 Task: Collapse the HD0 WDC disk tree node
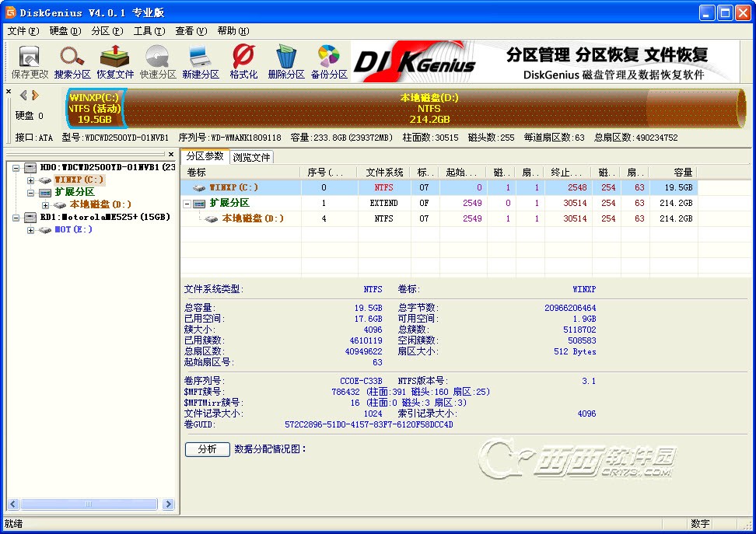[17, 167]
